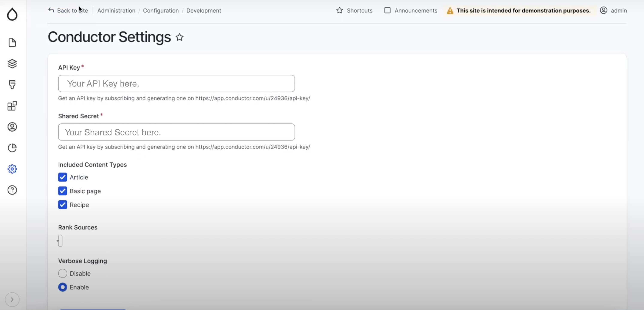The height and width of the screenshot is (310, 644).
Task: Go to Administration breadcrumb
Action: point(116,11)
